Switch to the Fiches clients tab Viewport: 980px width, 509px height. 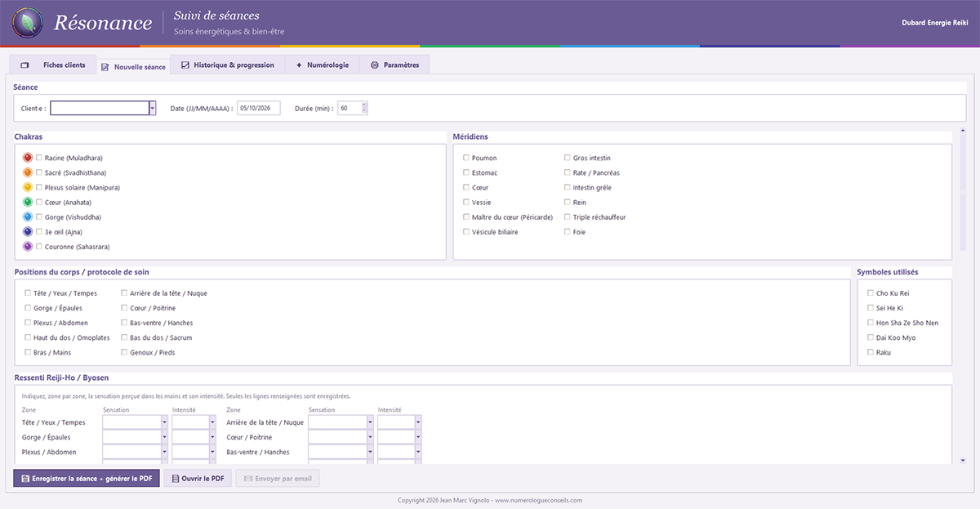click(x=53, y=65)
